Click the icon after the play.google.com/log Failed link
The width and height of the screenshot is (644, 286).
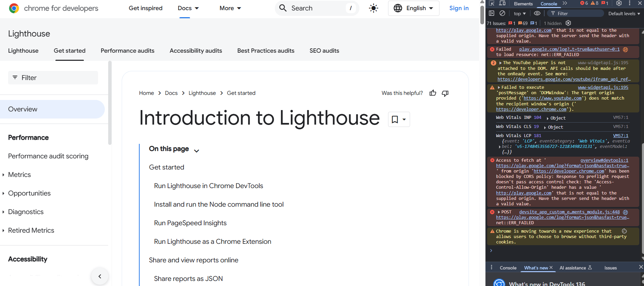[x=625, y=49]
